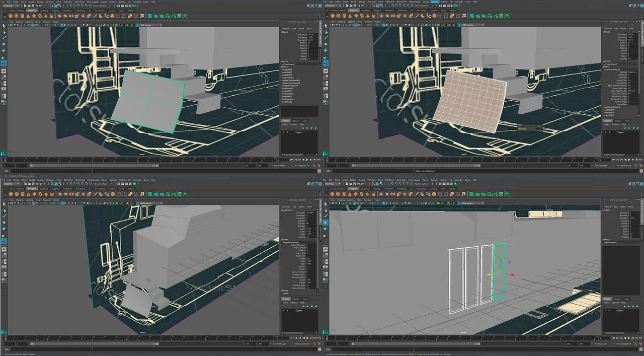Select pPlaneShape2 in top-left channel box
644x356 pixels.
pos(289,64)
